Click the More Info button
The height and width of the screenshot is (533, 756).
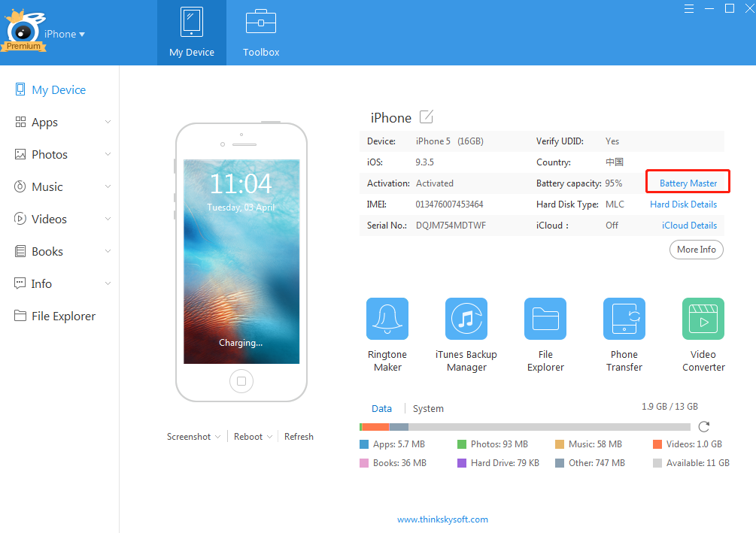697,250
